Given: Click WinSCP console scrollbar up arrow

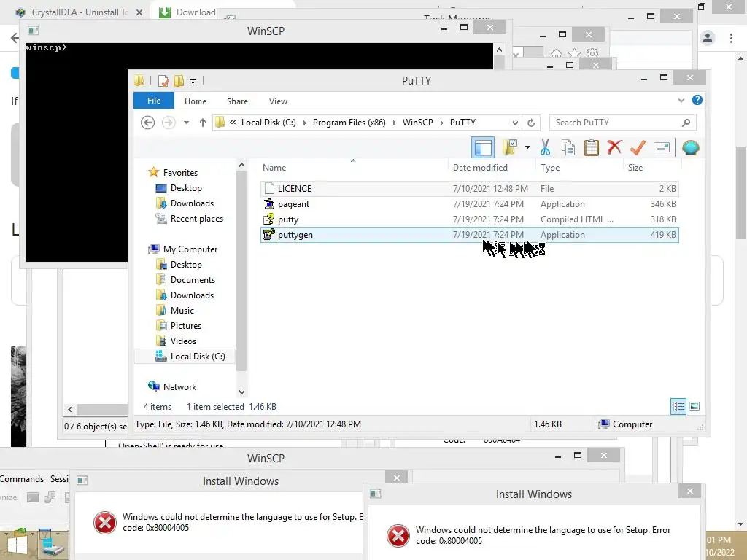Looking at the screenshot, I should click(499, 50).
